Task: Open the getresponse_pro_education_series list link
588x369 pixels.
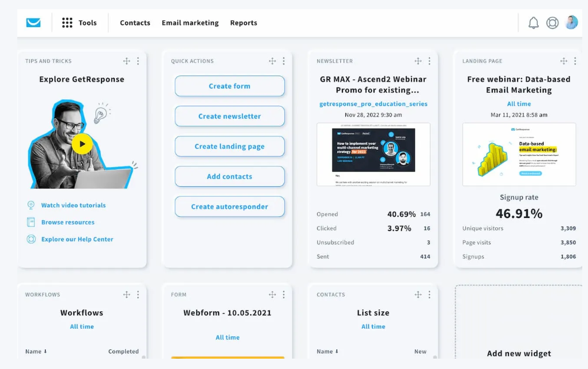Action: click(x=373, y=104)
